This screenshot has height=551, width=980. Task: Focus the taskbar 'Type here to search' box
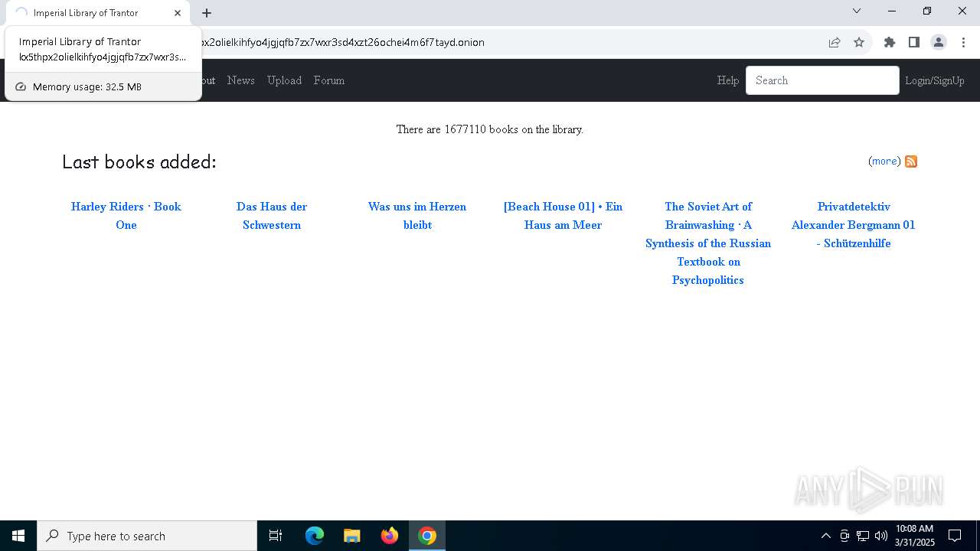pyautogui.click(x=147, y=536)
